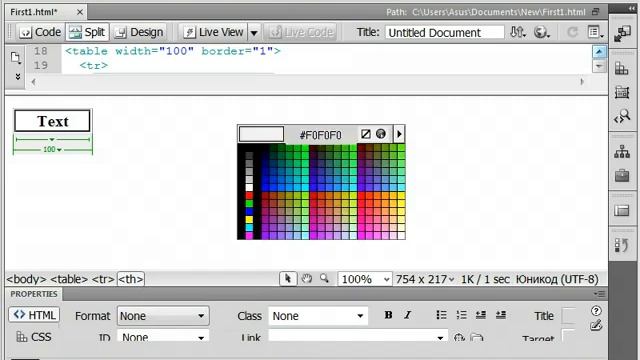640x360 pixels.
Task: Click the Properties panel tab
Action: click(x=33, y=294)
